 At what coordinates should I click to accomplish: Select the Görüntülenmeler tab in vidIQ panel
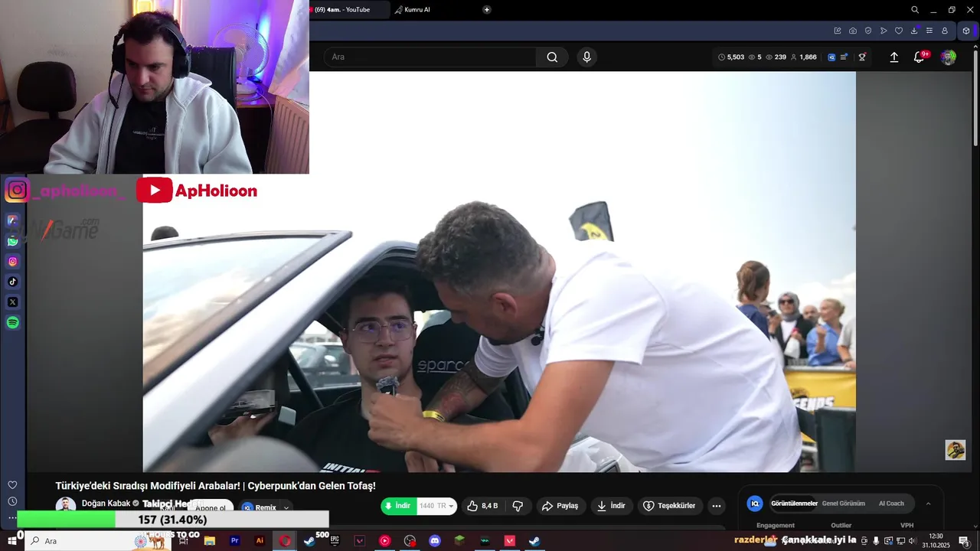tap(794, 504)
